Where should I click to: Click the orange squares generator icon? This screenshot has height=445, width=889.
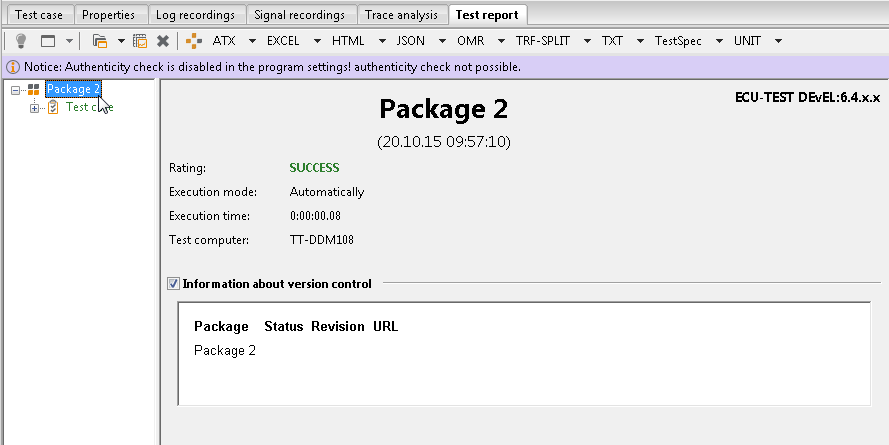(194, 41)
